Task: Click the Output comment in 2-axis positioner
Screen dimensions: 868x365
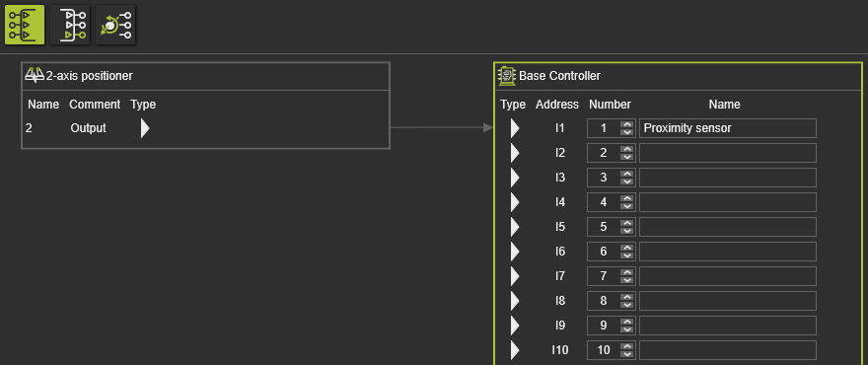Action: [x=88, y=128]
